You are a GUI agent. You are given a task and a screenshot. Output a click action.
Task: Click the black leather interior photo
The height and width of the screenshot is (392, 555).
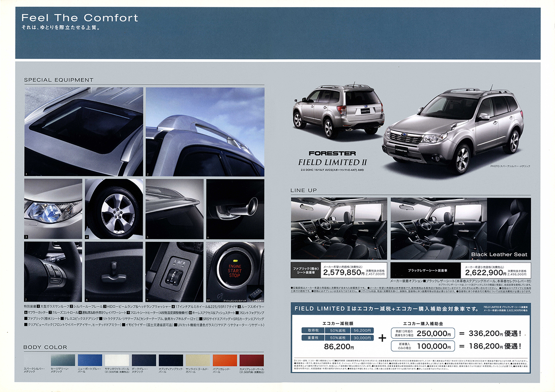(x=439, y=229)
